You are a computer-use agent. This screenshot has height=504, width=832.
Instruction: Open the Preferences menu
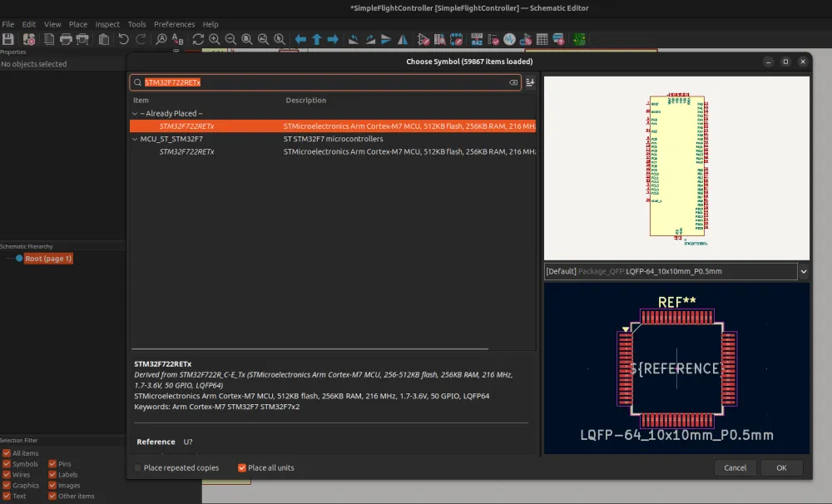click(174, 24)
